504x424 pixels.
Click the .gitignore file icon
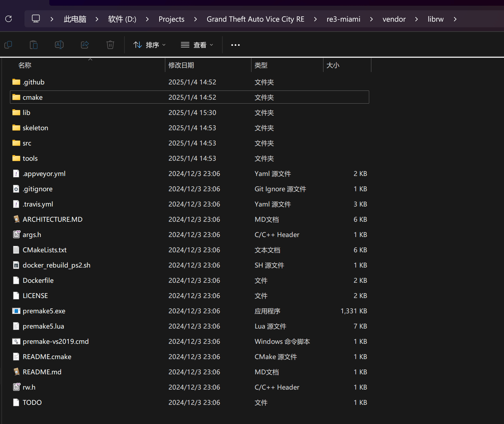16,189
